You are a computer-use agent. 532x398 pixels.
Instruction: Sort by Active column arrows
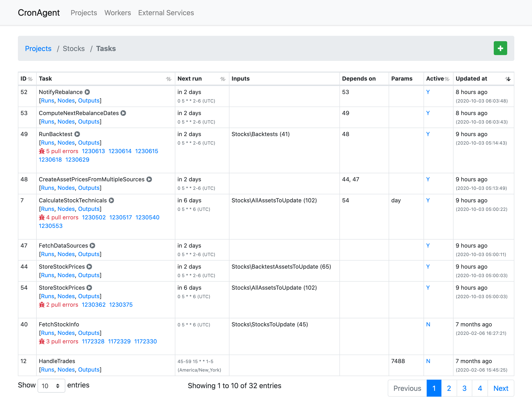click(447, 79)
